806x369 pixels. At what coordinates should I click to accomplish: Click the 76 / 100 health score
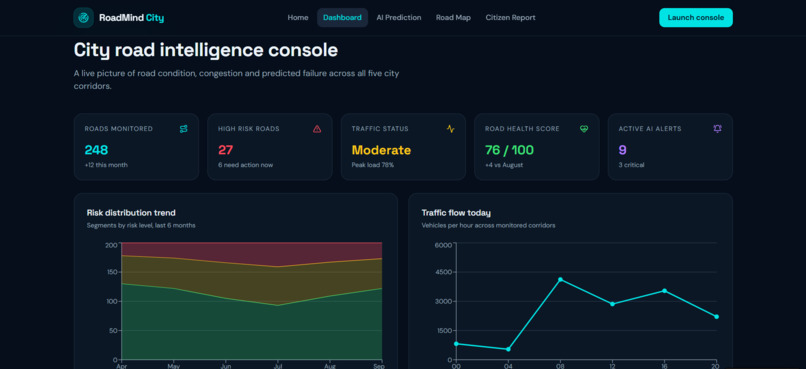click(x=509, y=150)
